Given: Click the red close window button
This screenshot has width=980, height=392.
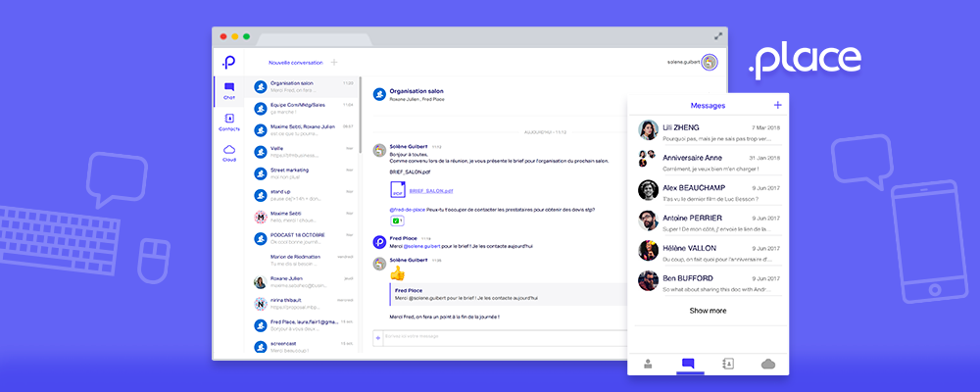Looking at the screenshot, I should pos(223,37).
